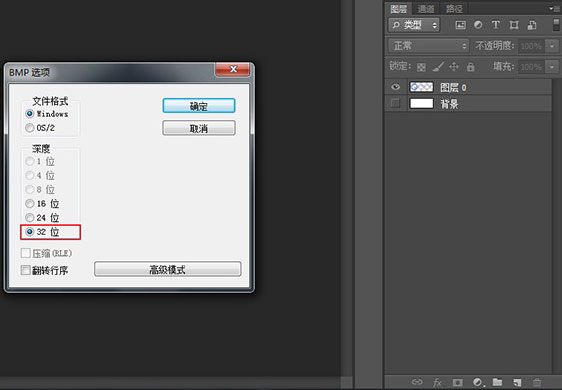Click the 图层 0 thumbnail
Screen dimensions: 562x390
pos(422,87)
